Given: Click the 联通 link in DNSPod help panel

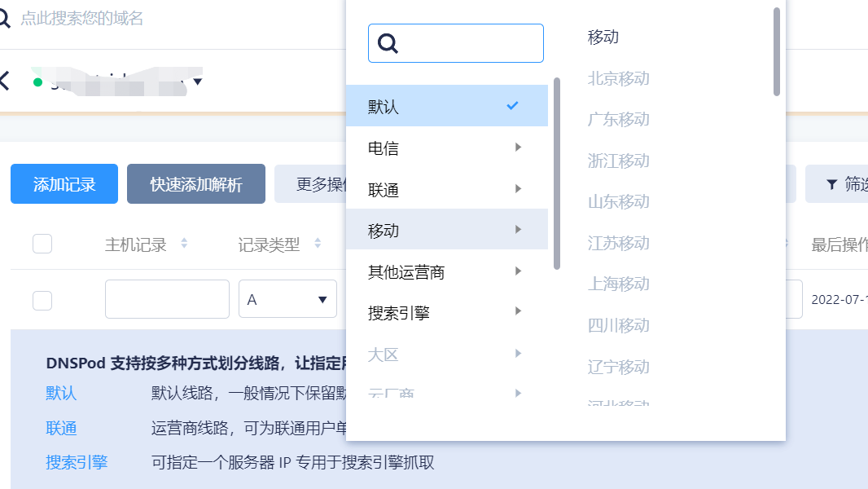Looking at the screenshot, I should point(61,428).
